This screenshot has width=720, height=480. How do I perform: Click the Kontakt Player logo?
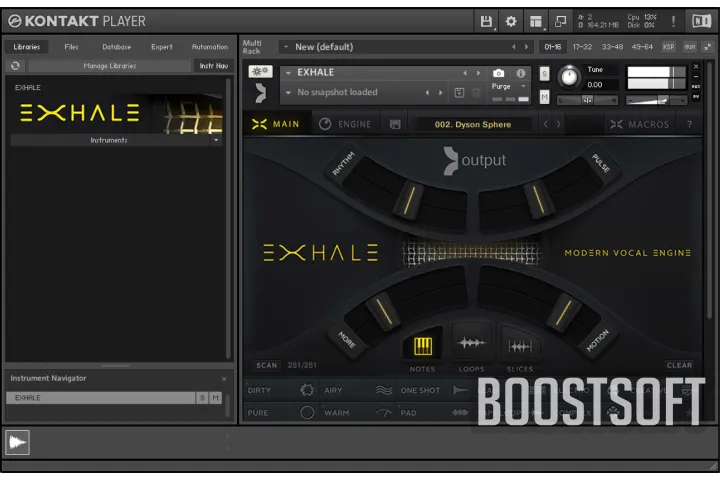(77, 21)
